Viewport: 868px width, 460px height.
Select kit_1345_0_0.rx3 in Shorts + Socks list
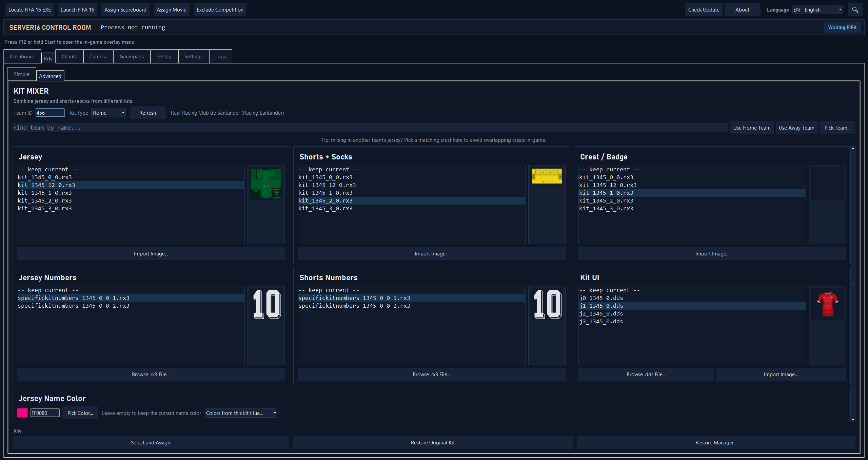point(411,177)
